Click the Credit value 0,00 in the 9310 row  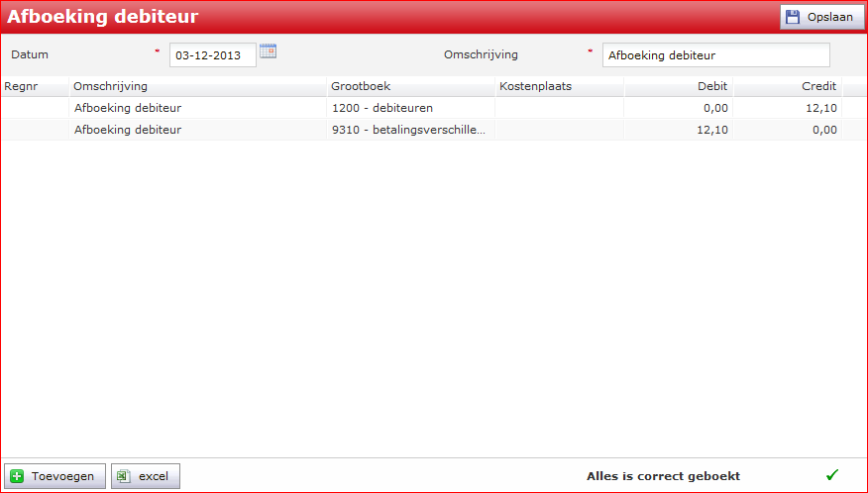[824, 130]
